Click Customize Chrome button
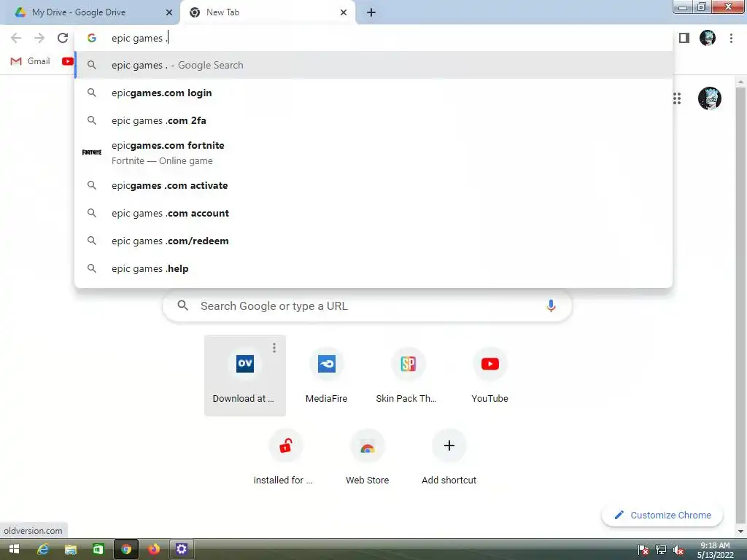The width and height of the screenshot is (747, 560). pos(662,516)
